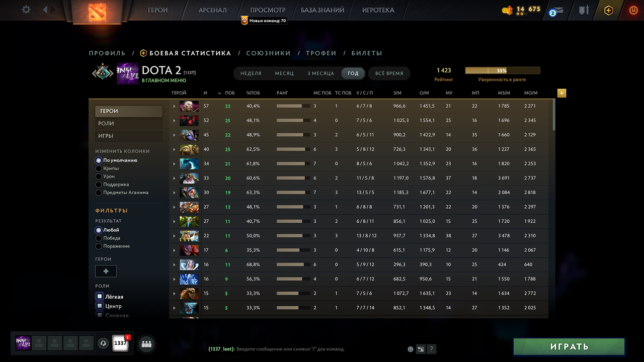Add a column with the yellow plus icon
644x362 pixels.
coord(562,93)
